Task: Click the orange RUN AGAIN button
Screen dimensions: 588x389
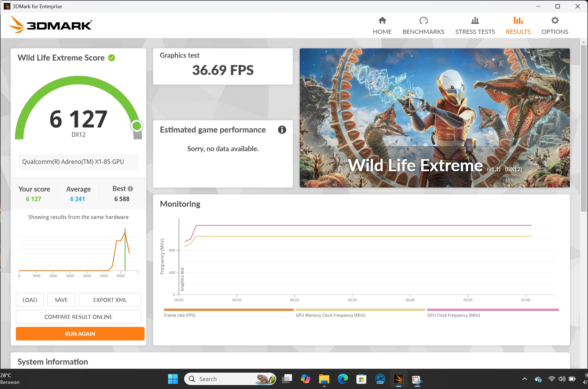Action: click(x=80, y=334)
